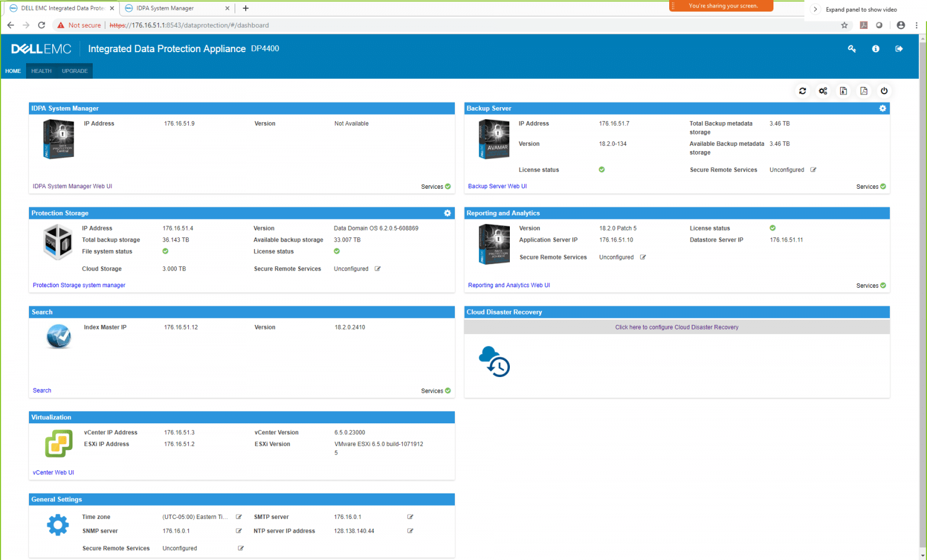
Task: Edit Secure Remote Services in General Settings
Action: coord(241,548)
